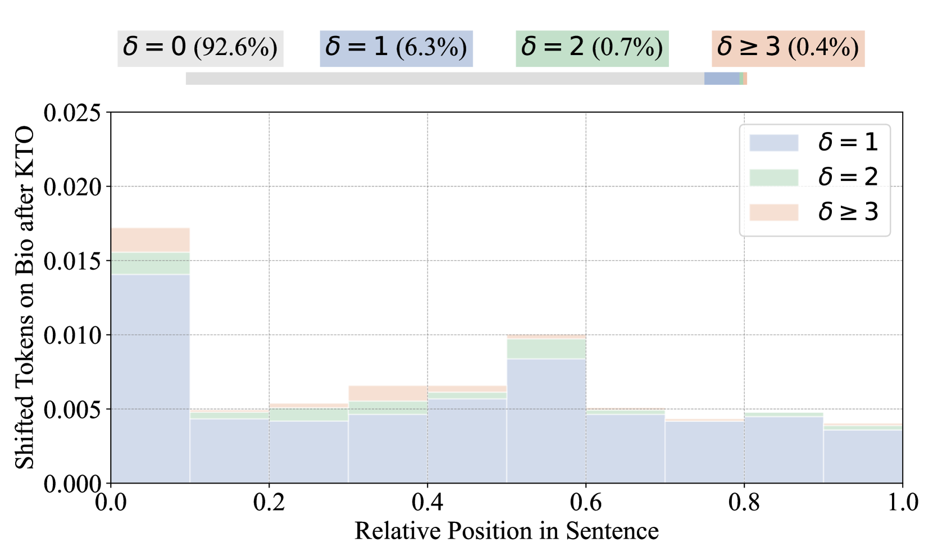Click the x-axis title Relative Position in Sentence

click(x=506, y=531)
